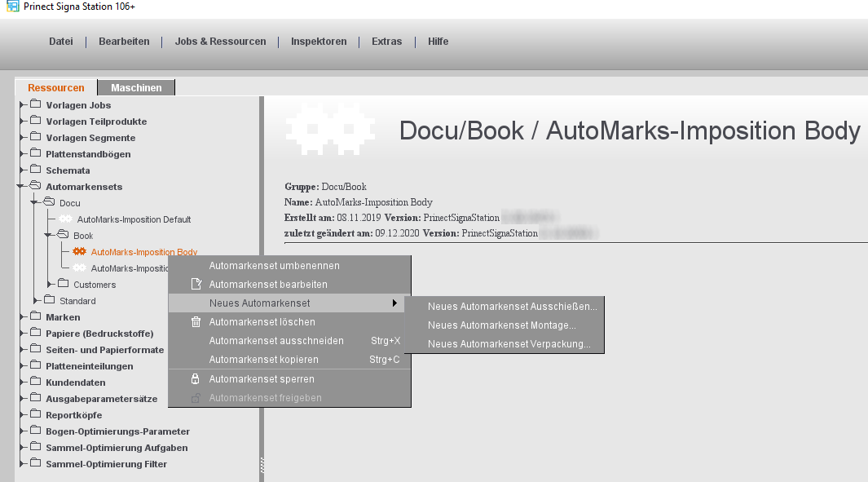Expand the Customers folder arrow
The height and width of the screenshot is (482, 868).
click(50, 284)
